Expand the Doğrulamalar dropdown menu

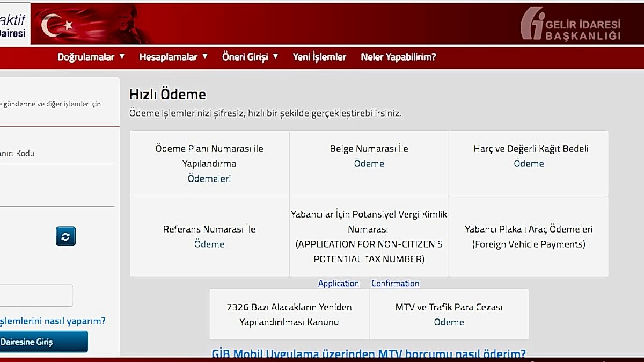(x=91, y=57)
